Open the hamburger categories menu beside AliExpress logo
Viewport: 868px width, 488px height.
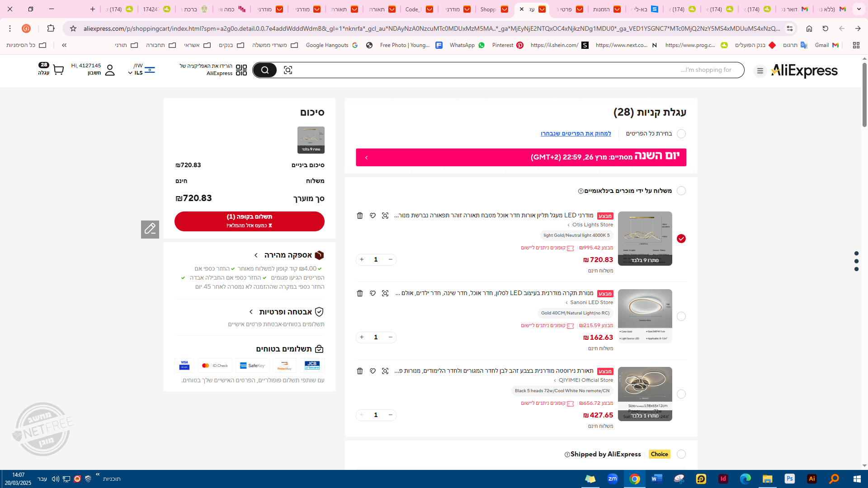point(760,71)
